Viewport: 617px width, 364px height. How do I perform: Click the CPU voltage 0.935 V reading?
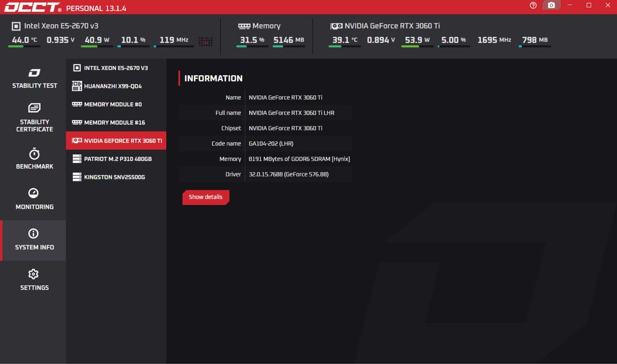[61, 40]
